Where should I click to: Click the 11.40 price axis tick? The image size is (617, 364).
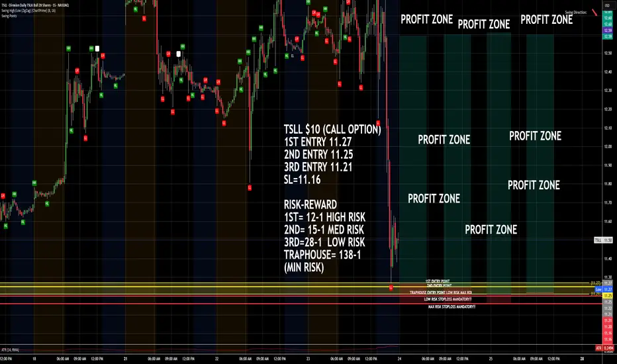608,259
